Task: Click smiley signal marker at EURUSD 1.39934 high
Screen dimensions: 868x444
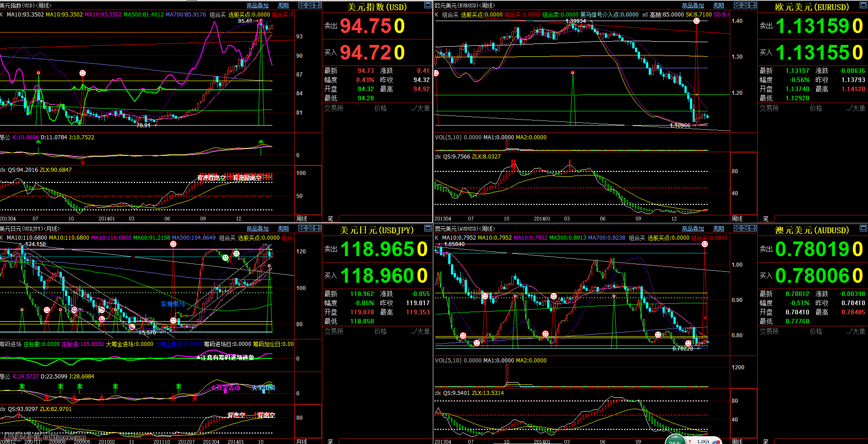Action: 696,21
